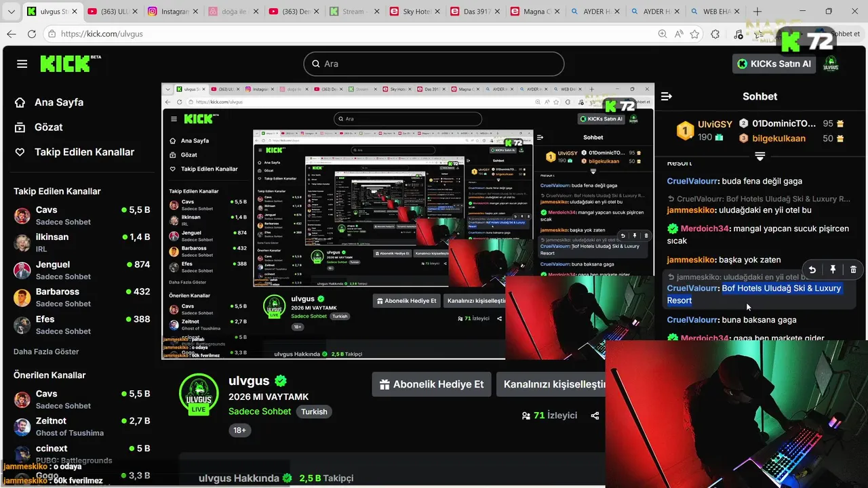This screenshot has height=488, width=868.
Task: Collapse the Sohbet chat panel
Action: [x=667, y=96]
